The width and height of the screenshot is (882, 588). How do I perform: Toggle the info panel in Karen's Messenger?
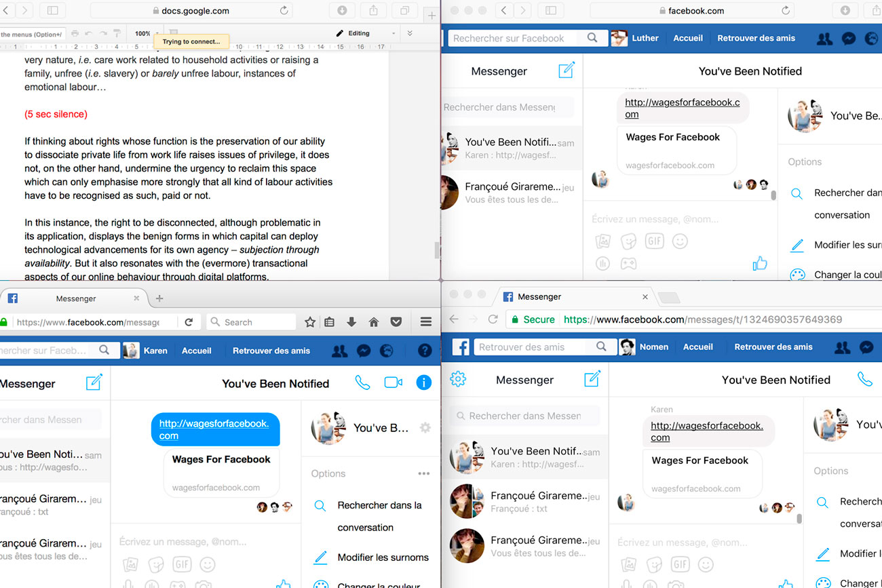(x=424, y=383)
